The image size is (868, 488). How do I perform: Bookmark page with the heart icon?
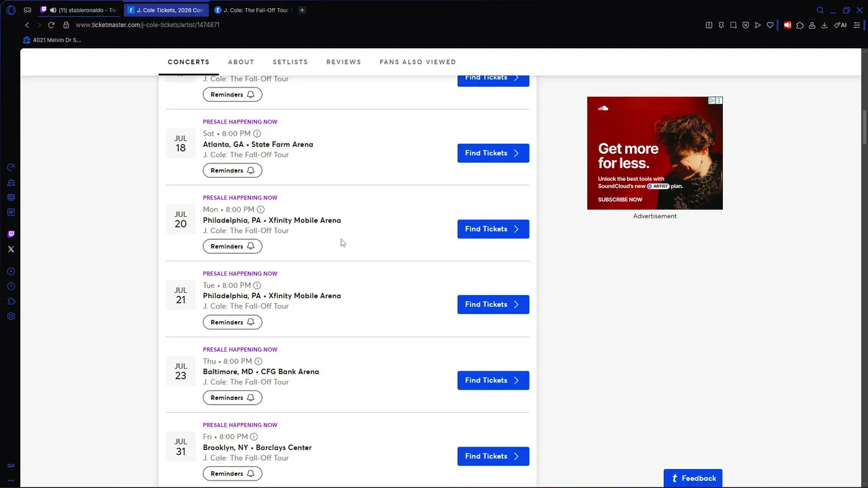point(770,25)
